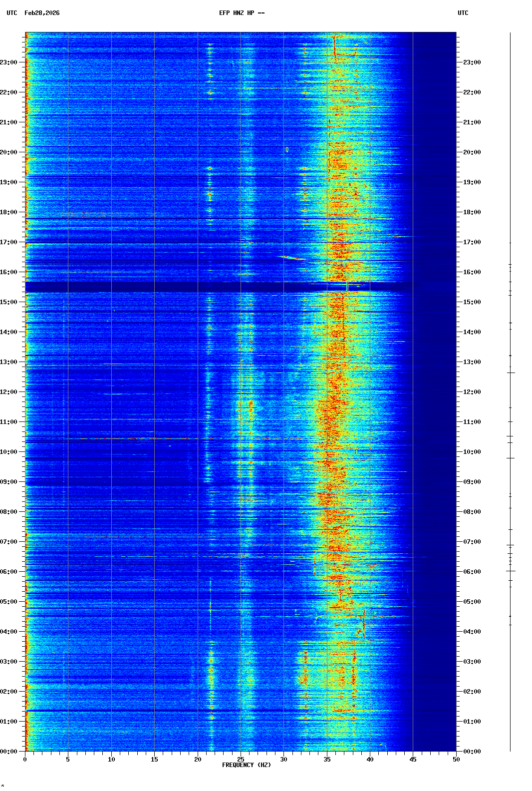Click the 35 Hz frequency axis tick label

coord(327,760)
